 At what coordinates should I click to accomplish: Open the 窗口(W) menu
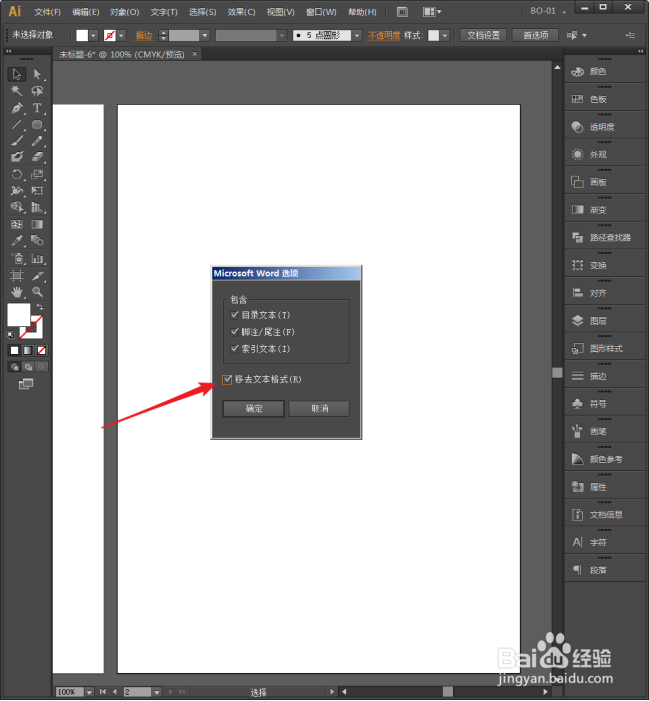(x=321, y=12)
